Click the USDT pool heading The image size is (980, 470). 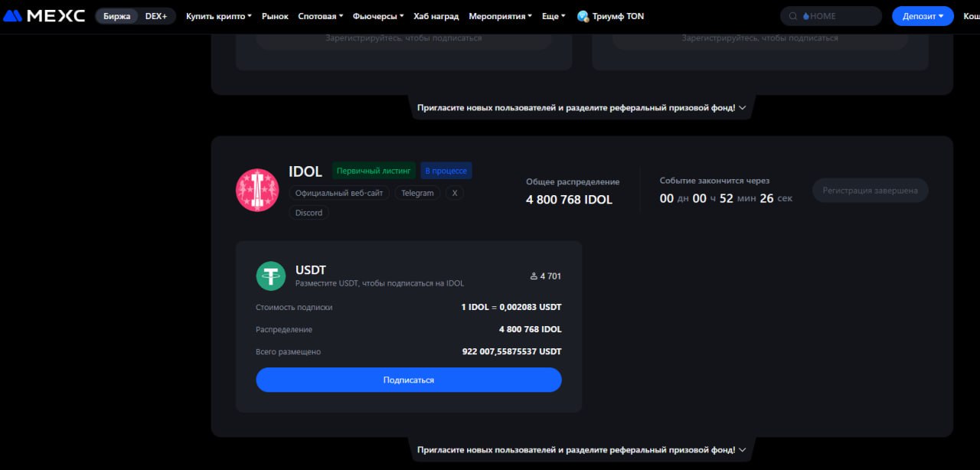pyautogui.click(x=311, y=270)
